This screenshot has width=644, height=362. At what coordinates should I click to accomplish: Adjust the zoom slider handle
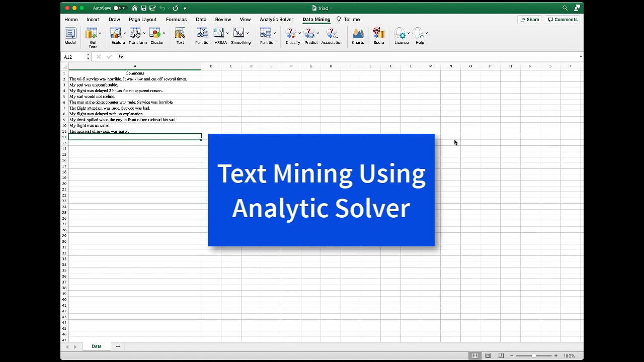click(534, 356)
